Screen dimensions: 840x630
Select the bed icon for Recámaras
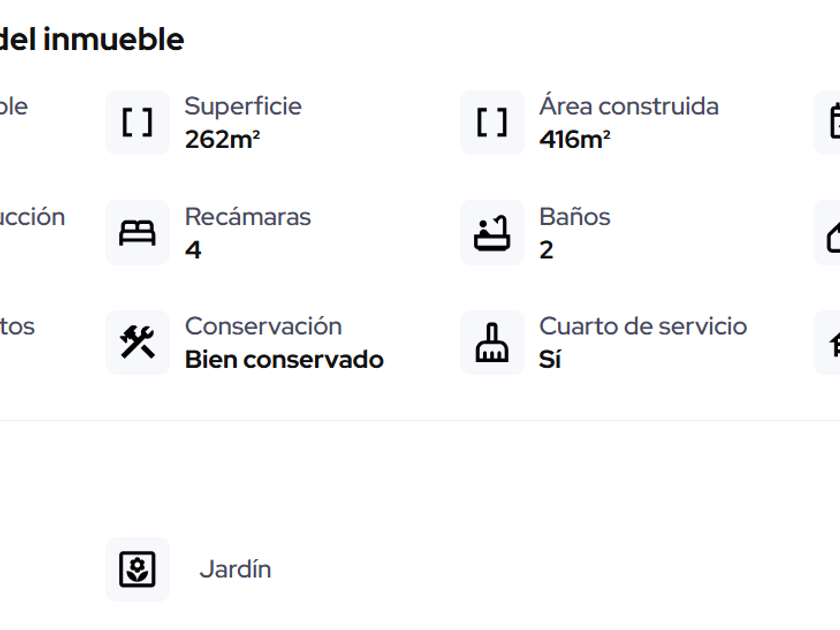(x=137, y=233)
